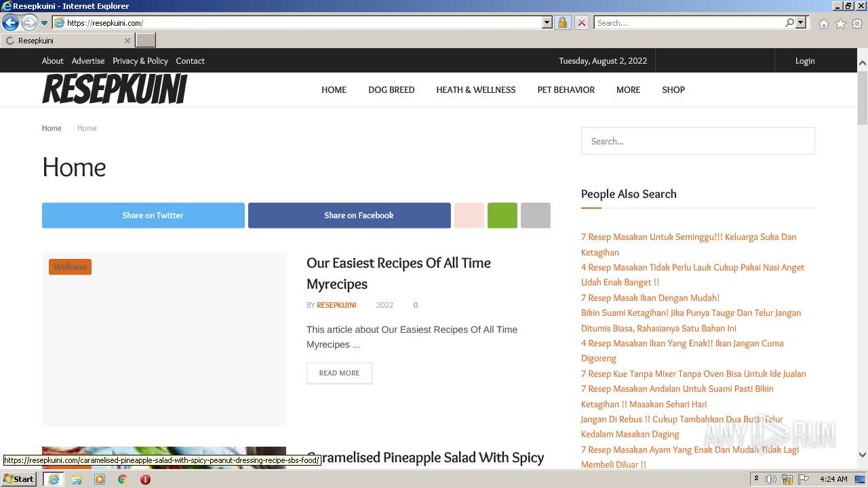Open the media player taskbar icon
The height and width of the screenshot is (488, 868).
click(100, 479)
